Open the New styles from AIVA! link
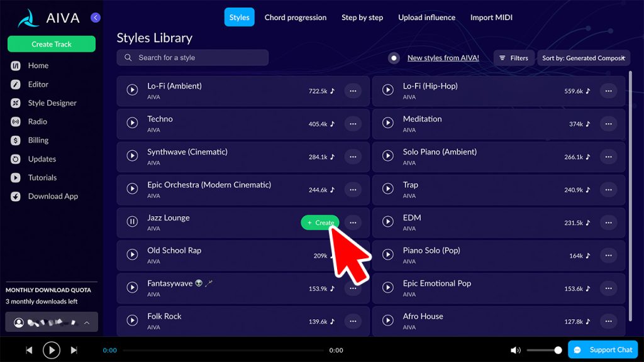Image resolution: width=644 pixels, height=362 pixels. pos(443,58)
